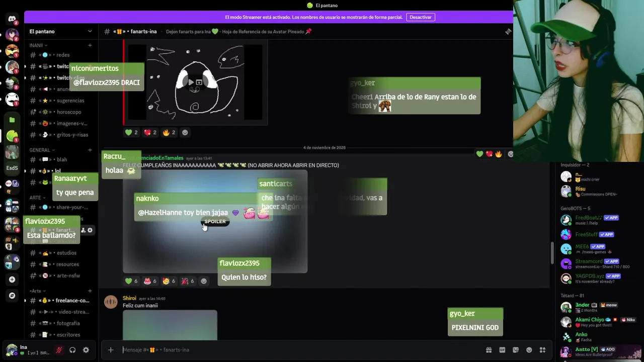Invite people to fanarts channel icon

coord(83,230)
